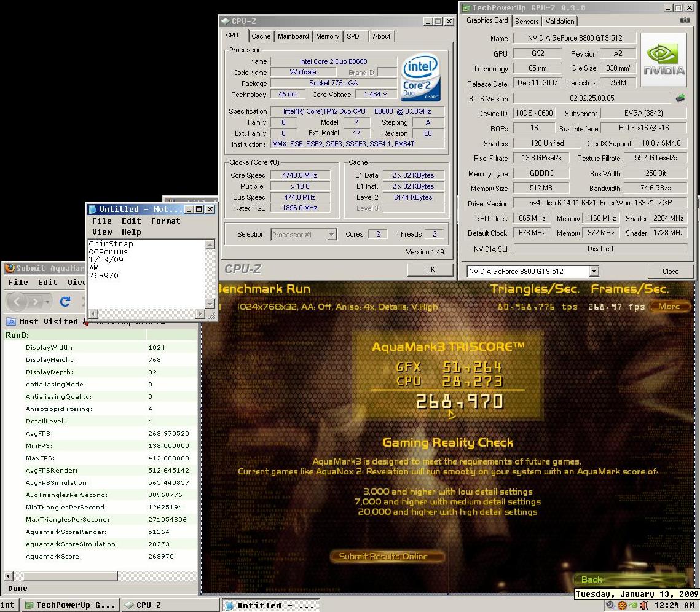Click the orange gear tray icon

[x=622, y=605]
